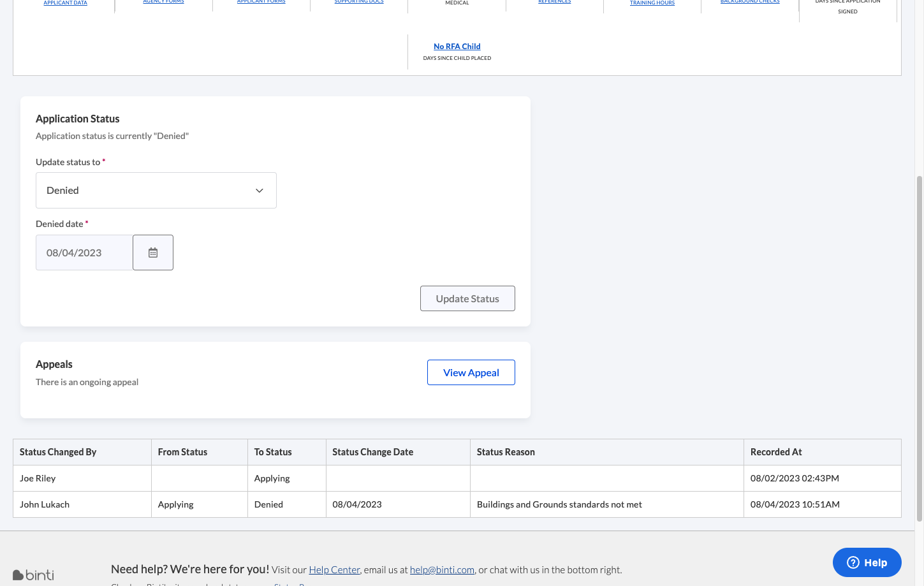Click the 'Buildings and Grounds standards not met' reason

click(559, 504)
